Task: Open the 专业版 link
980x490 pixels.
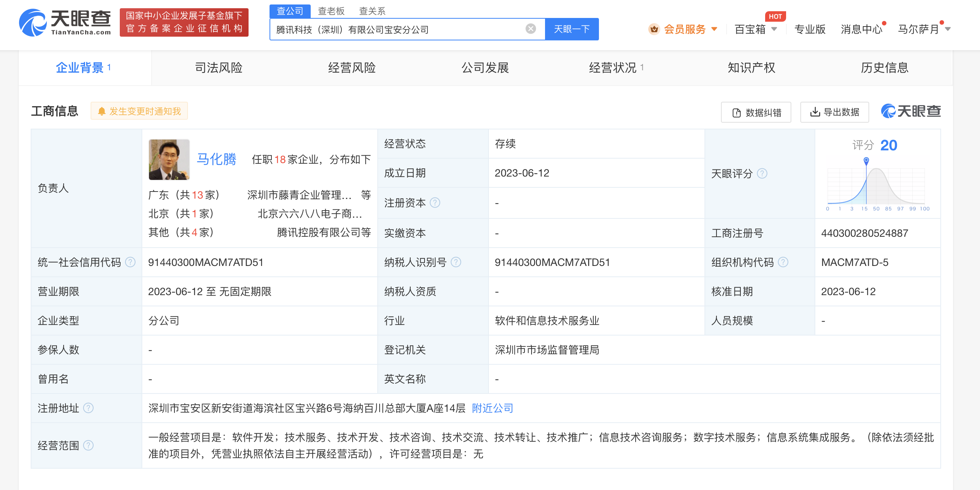Action: tap(810, 29)
